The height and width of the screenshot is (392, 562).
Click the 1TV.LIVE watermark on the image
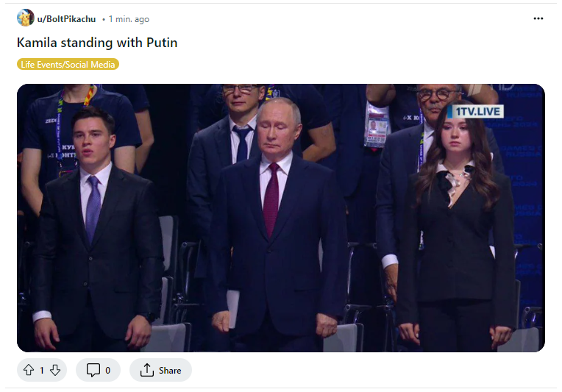(x=476, y=112)
